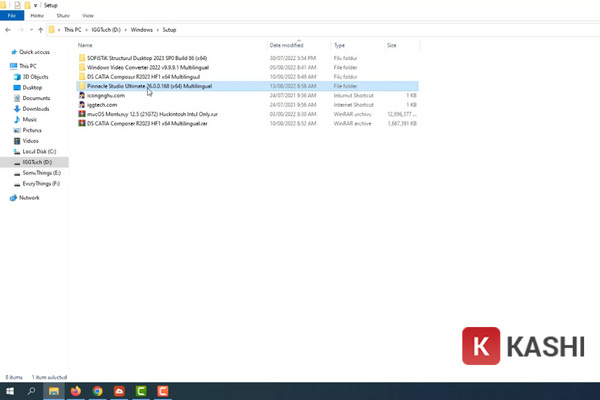Open the Quick Access Toolbar customize dropdown
Screen dimensions: 600x400
pos(35,5)
